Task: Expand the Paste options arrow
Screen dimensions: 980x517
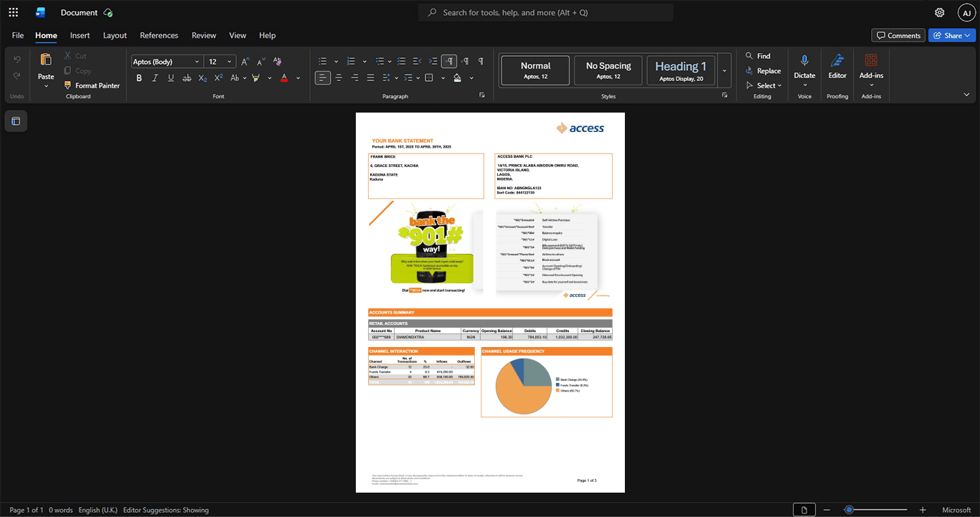Action: pos(46,85)
